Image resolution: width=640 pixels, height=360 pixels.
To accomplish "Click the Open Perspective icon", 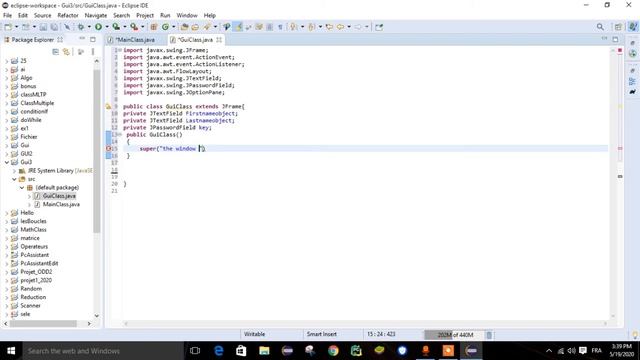I will pos(618,27).
